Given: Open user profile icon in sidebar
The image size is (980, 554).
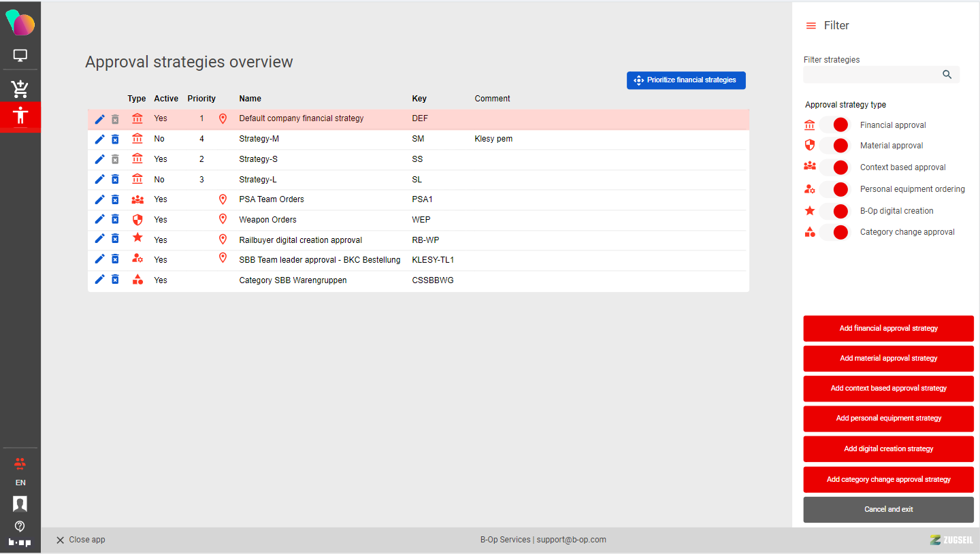Looking at the screenshot, I should 20,504.
